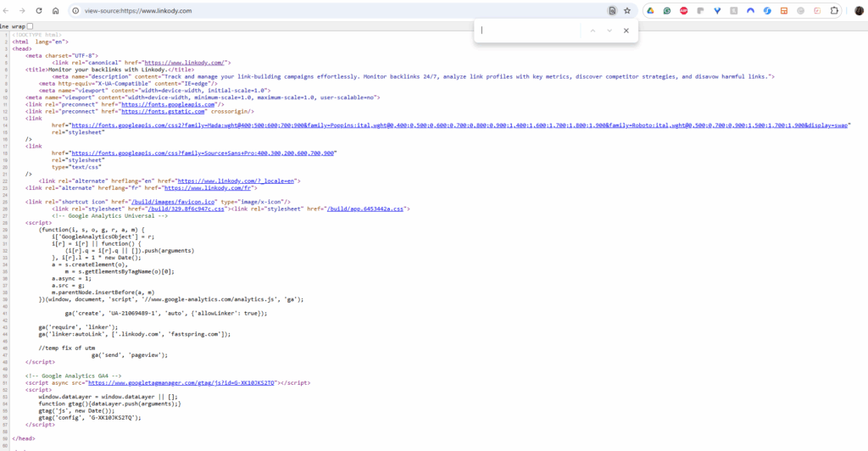The image size is (868, 451).
Task: Click the ga('linker:autoLink' line
Action: (135, 334)
